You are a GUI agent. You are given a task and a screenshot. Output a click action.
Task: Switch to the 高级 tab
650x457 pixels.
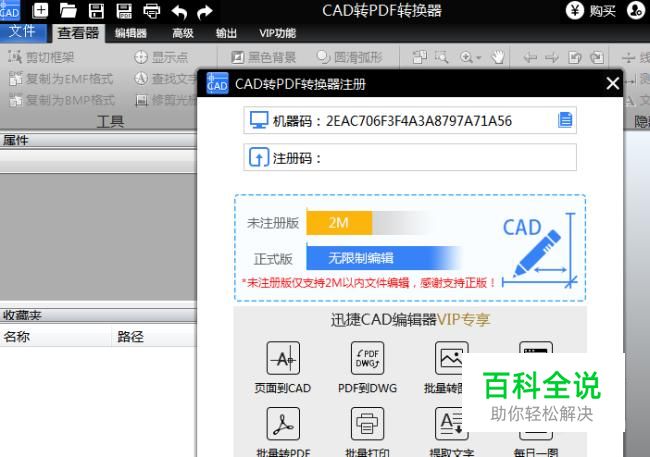pos(183,33)
